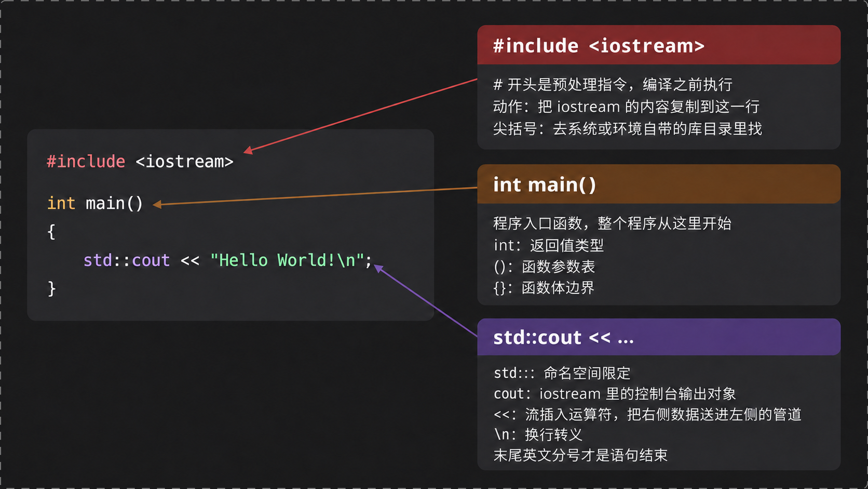Image resolution: width=868 pixels, height=489 pixels.
Task: Click the closing brace '}' in the code
Action: point(51,288)
